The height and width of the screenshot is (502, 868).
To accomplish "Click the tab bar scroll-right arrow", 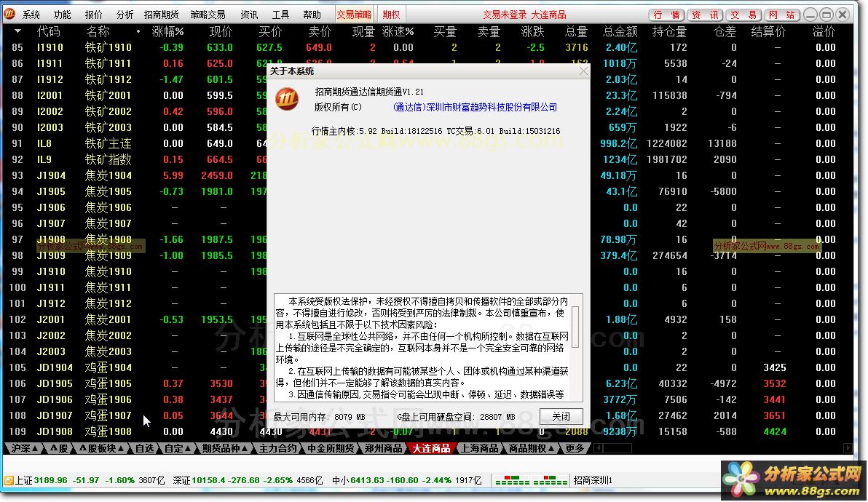I will (848, 448).
